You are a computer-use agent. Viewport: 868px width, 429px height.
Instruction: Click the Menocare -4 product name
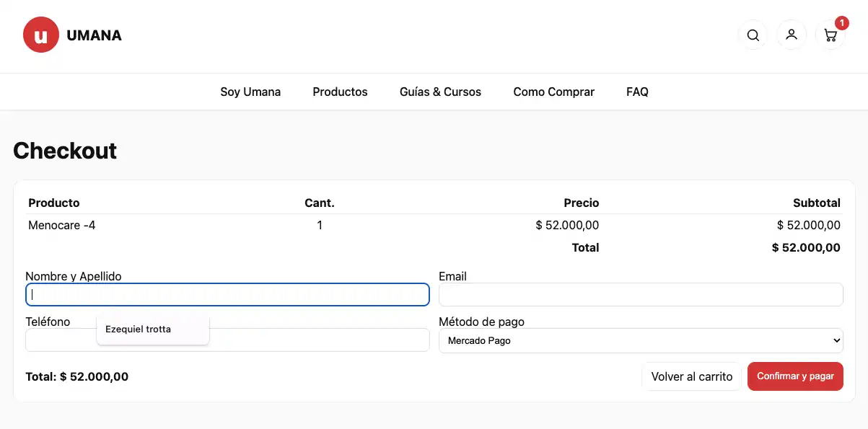62,226
